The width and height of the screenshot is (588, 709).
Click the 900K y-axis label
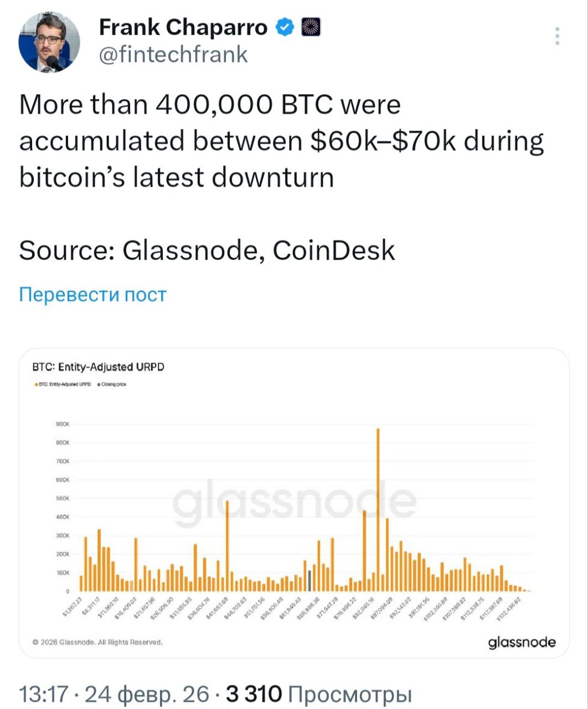point(62,424)
